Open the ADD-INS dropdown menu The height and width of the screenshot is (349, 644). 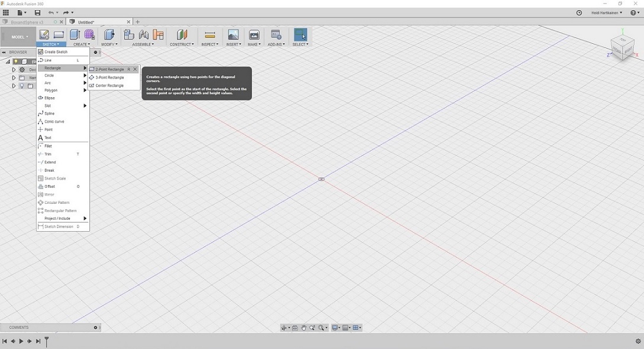[x=276, y=44]
